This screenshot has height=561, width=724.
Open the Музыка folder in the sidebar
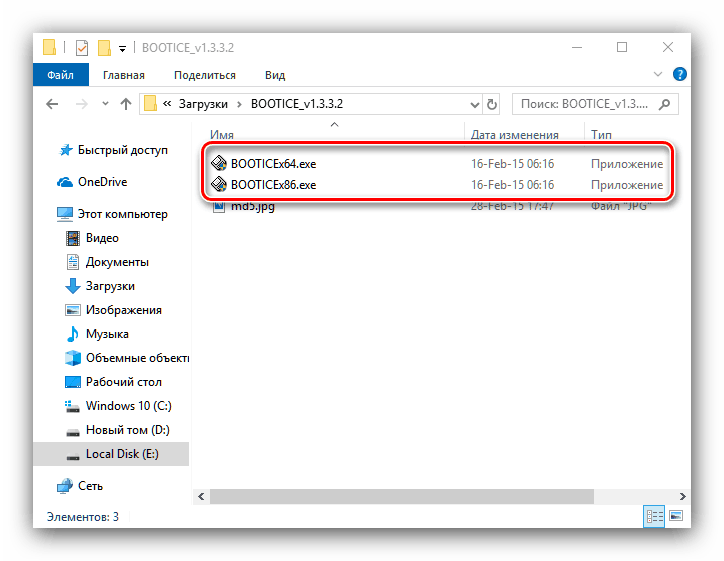point(107,334)
